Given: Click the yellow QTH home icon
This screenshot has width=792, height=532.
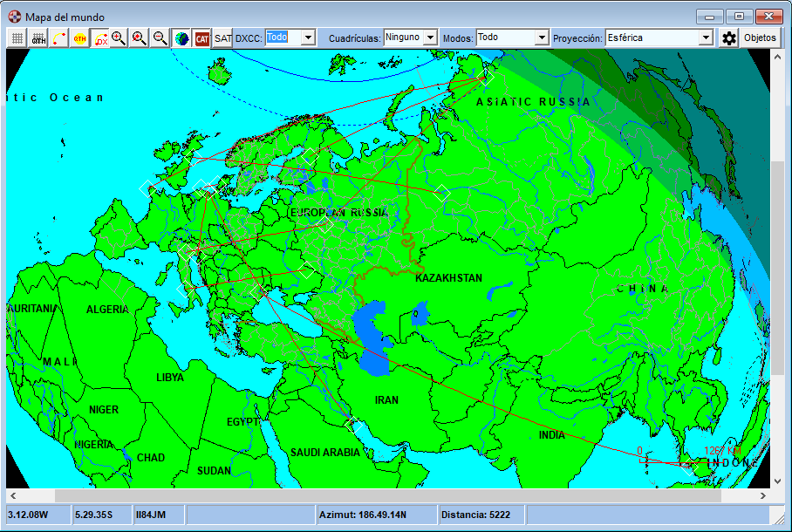Looking at the screenshot, I should click(x=79, y=38).
